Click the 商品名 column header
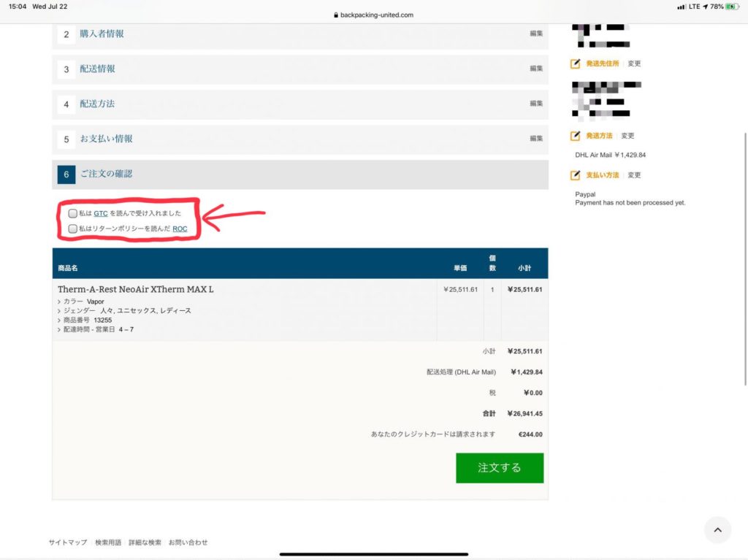Viewport: 748px width, 560px height. coord(68,268)
